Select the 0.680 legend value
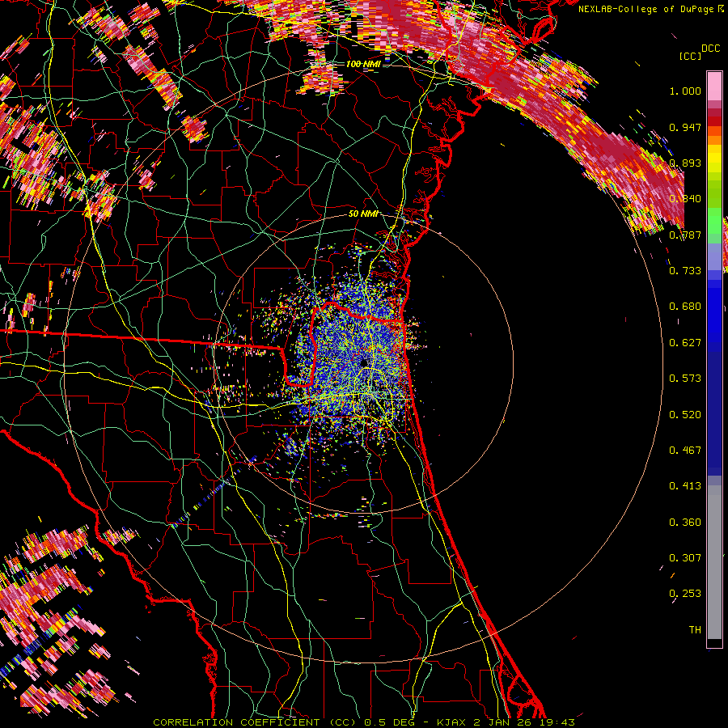This screenshot has height=728, width=728. tap(685, 307)
